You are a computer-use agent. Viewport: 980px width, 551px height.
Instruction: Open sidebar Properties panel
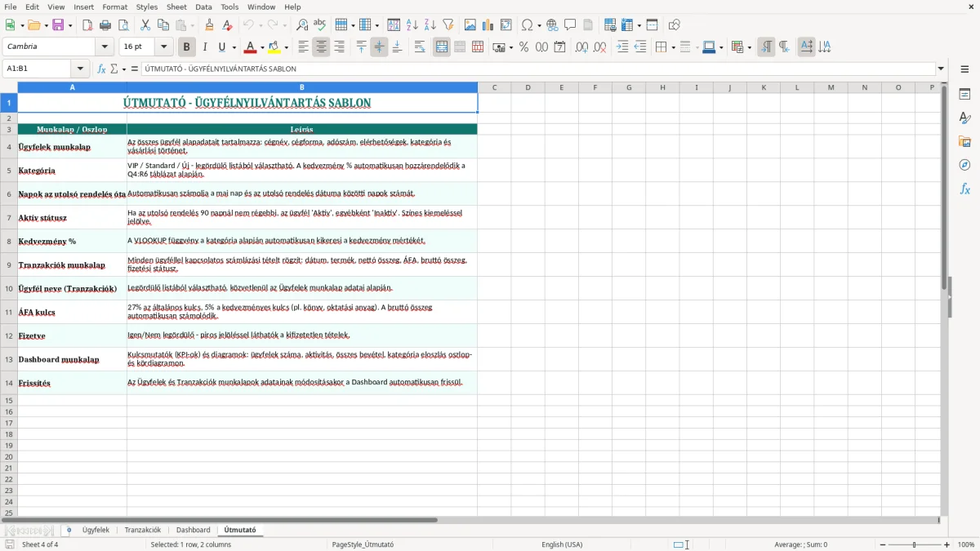pos(964,95)
